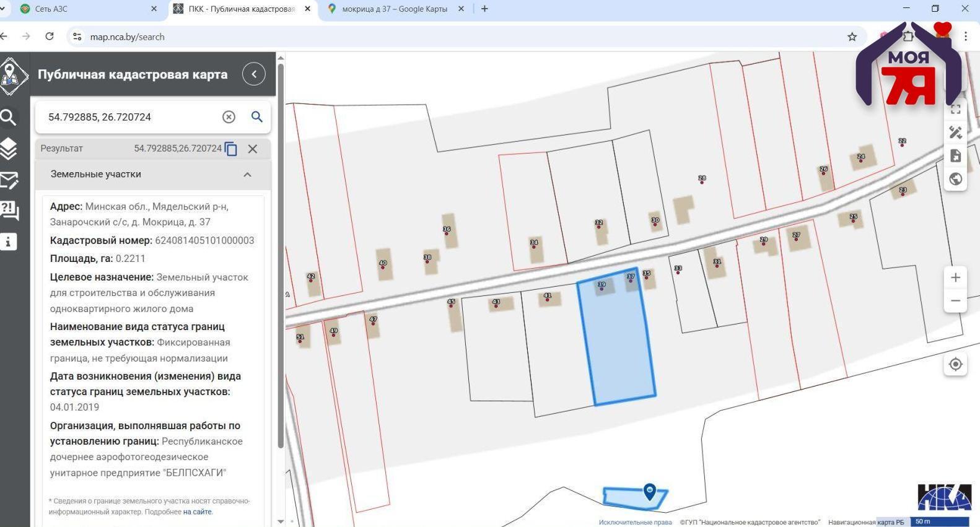
Task: Open the на сайте link
Action: (197, 512)
